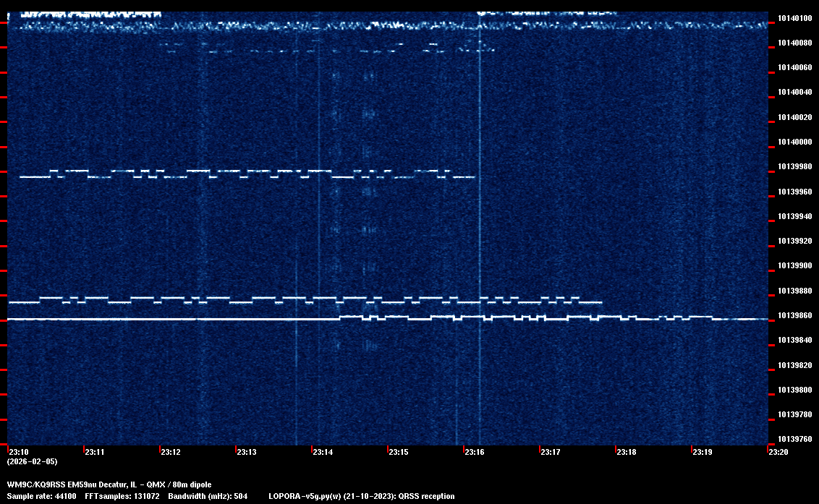
Task: Click the LOPORA-v5g.py QRSS reception text
Action: click(361, 496)
